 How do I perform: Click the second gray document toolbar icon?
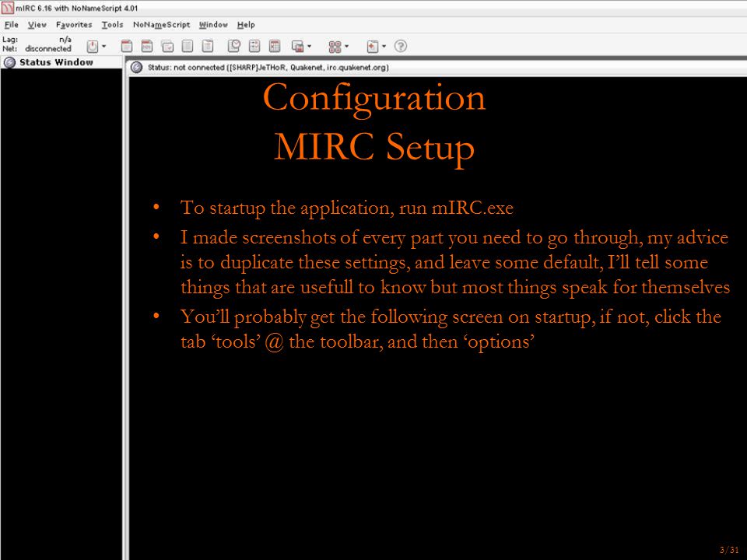[x=208, y=46]
